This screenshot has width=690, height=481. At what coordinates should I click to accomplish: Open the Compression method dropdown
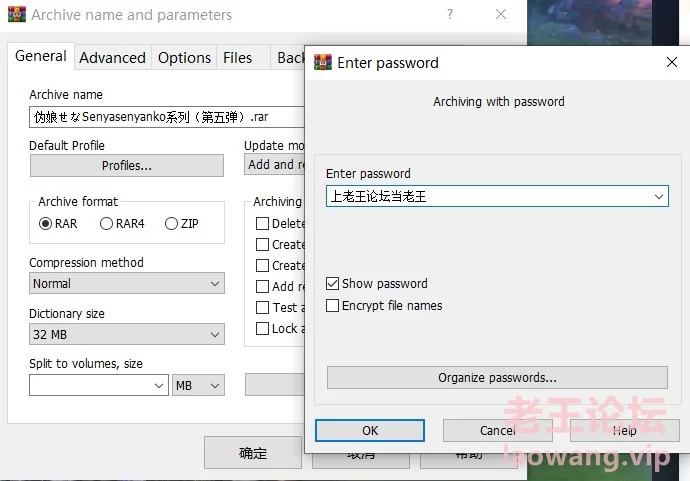tap(127, 283)
